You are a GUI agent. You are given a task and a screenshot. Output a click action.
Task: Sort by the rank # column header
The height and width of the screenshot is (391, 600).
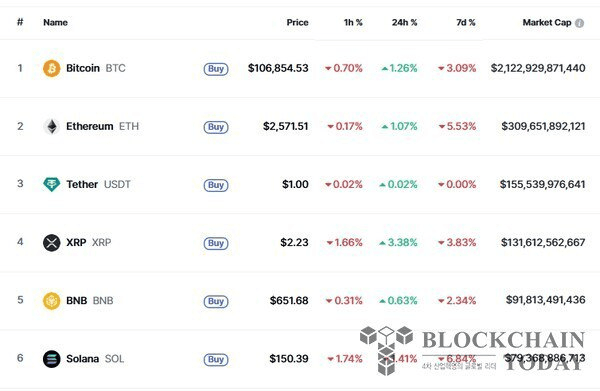click(20, 22)
